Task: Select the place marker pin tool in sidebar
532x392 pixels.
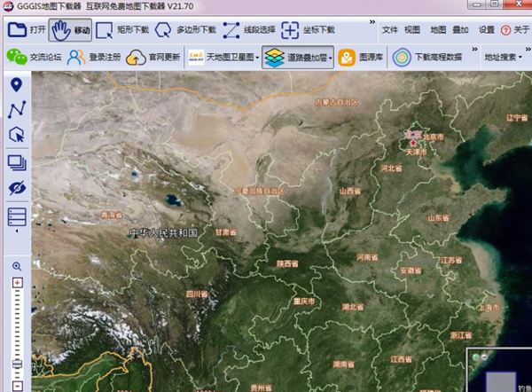Action: [x=16, y=85]
